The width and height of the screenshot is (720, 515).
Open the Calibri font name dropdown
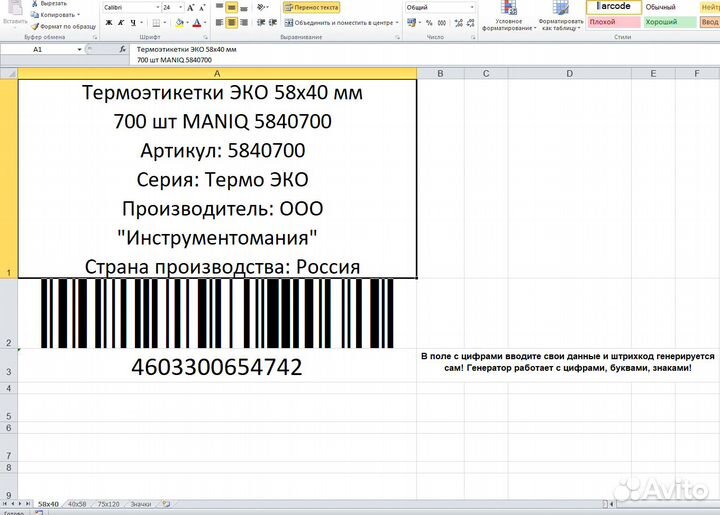158,7
